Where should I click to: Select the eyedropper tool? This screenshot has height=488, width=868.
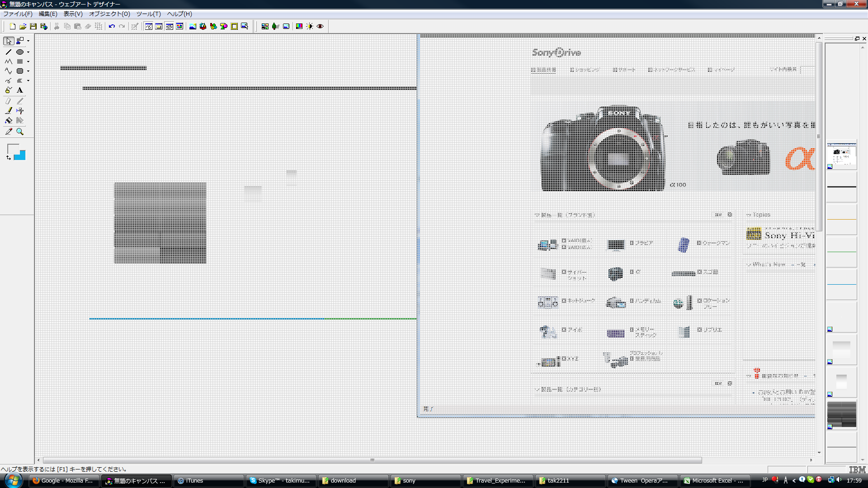point(9,131)
